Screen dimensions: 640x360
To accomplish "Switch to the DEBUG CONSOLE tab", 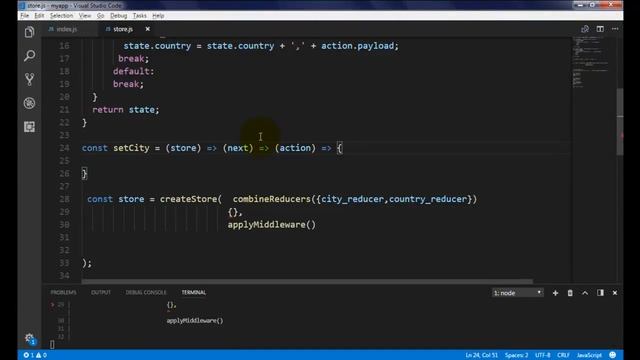I will point(146,292).
